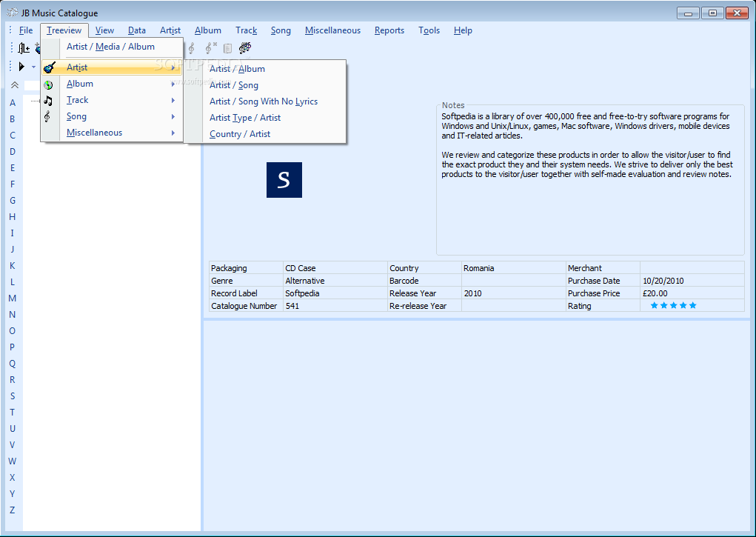
Task: Open the Miscellaneous menu in menu bar
Action: pyautogui.click(x=332, y=30)
